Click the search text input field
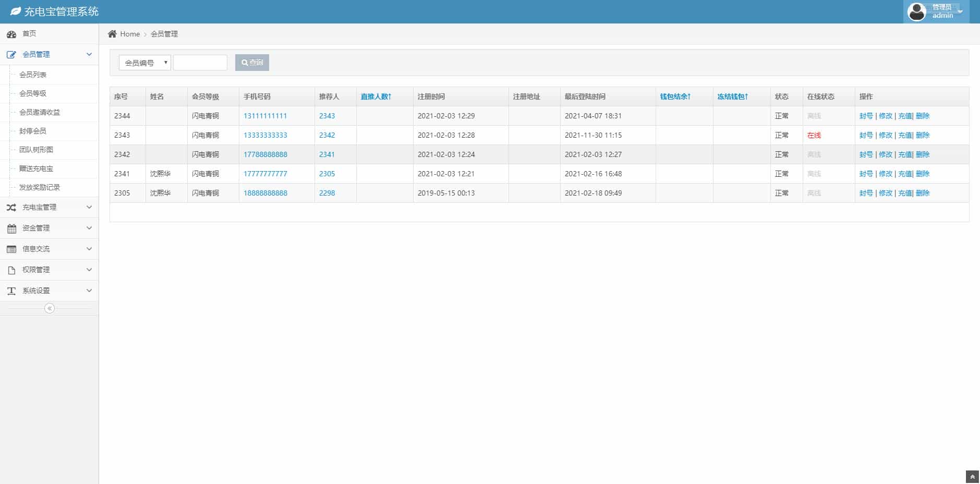This screenshot has width=980, height=484. tap(200, 63)
